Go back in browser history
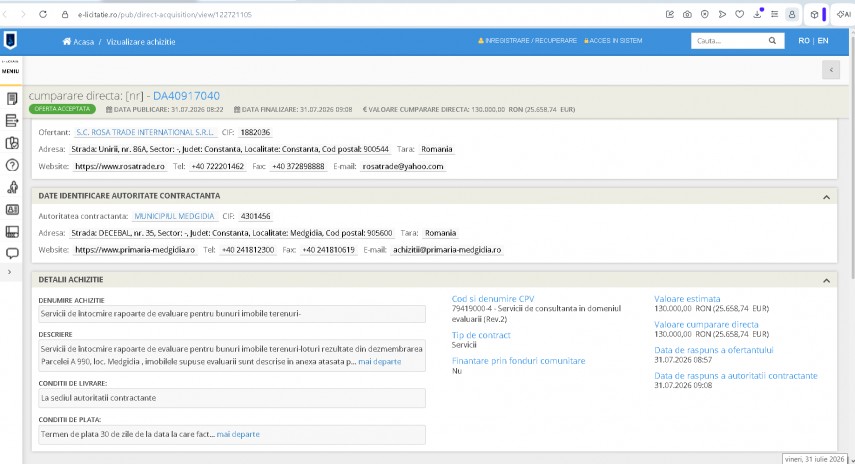 pyautogui.click(x=5, y=15)
